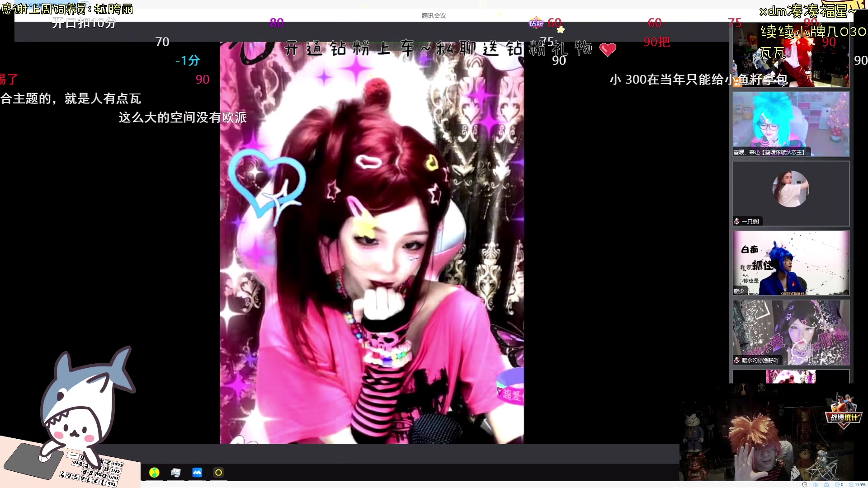Click the main pink-haired speaker video
This screenshot has width=868, height=488.
[x=372, y=243]
